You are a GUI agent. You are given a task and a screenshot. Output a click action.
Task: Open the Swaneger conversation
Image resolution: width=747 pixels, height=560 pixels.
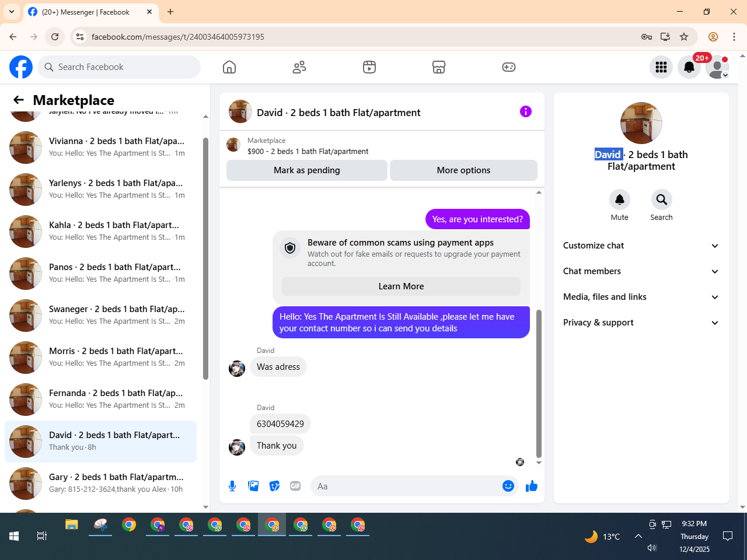(100, 316)
